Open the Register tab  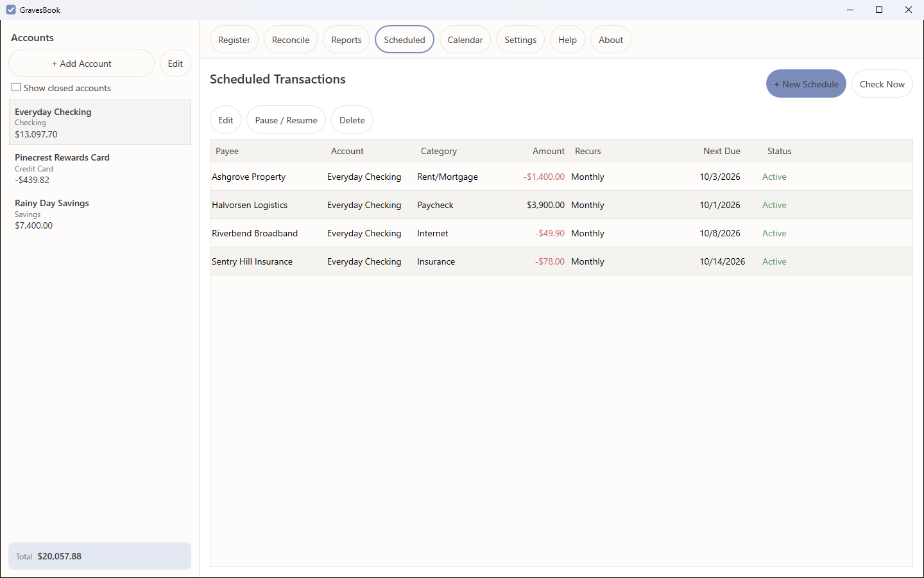pyautogui.click(x=234, y=40)
